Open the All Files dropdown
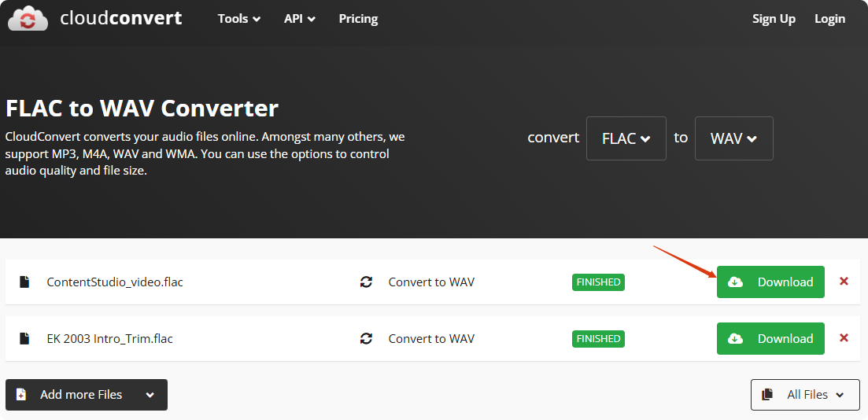The height and width of the screenshot is (420, 868). point(804,395)
